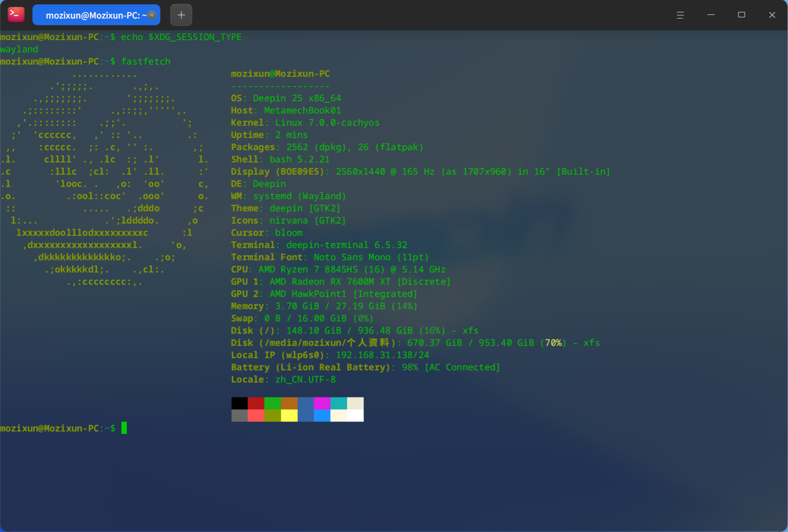Click the "Locale: zh_CN.UTF-8" line
Image resolution: width=788 pixels, height=532 pixels.
point(284,380)
